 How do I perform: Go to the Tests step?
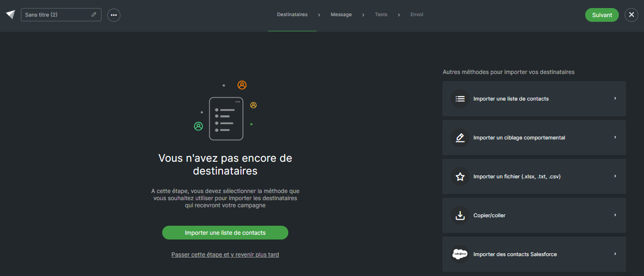click(x=381, y=14)
